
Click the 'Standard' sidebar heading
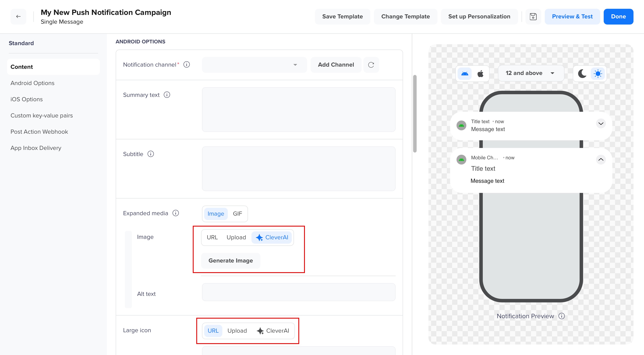pos(21,43)
